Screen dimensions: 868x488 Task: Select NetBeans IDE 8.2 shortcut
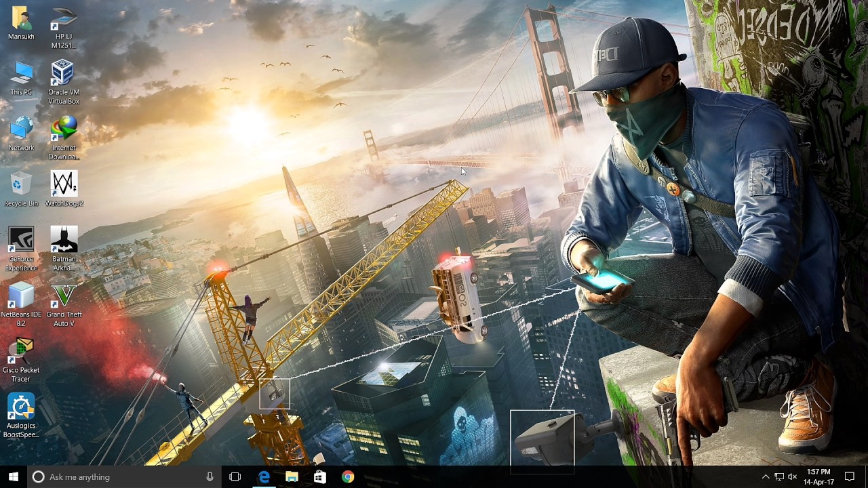pos(21,305)
